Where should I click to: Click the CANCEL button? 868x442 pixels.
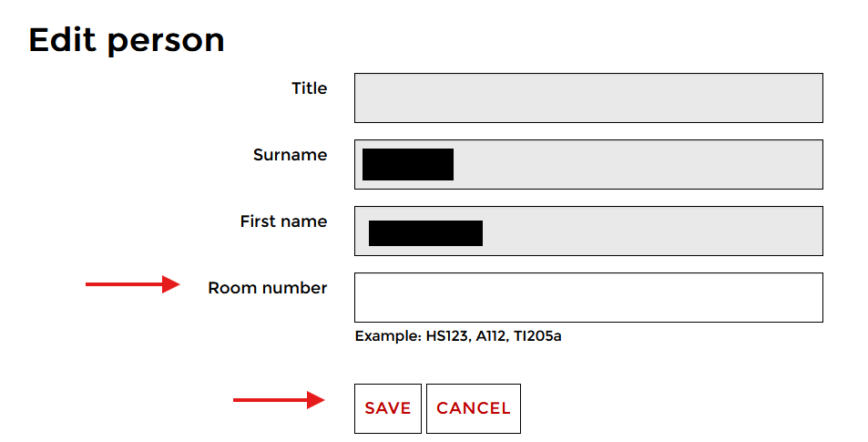coord(474,408)
